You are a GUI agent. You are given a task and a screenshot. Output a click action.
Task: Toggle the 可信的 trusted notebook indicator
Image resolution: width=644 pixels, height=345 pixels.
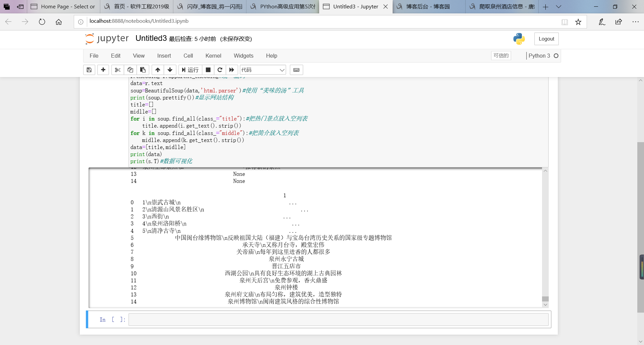pos(501,56)
